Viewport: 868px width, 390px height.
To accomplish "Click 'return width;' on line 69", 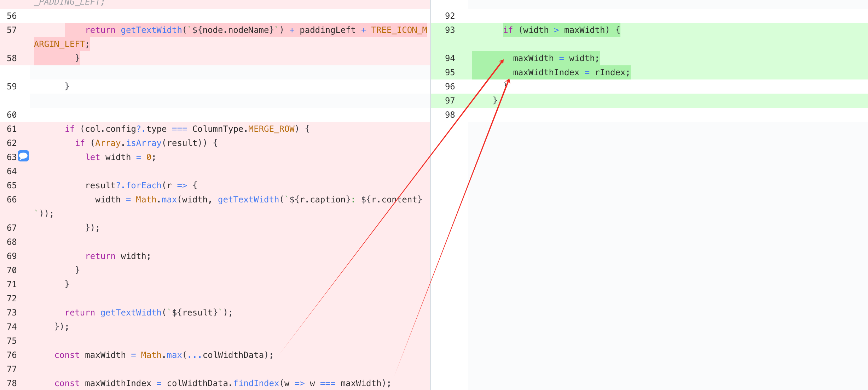I will pyautogui.click(x=118, y=256).
